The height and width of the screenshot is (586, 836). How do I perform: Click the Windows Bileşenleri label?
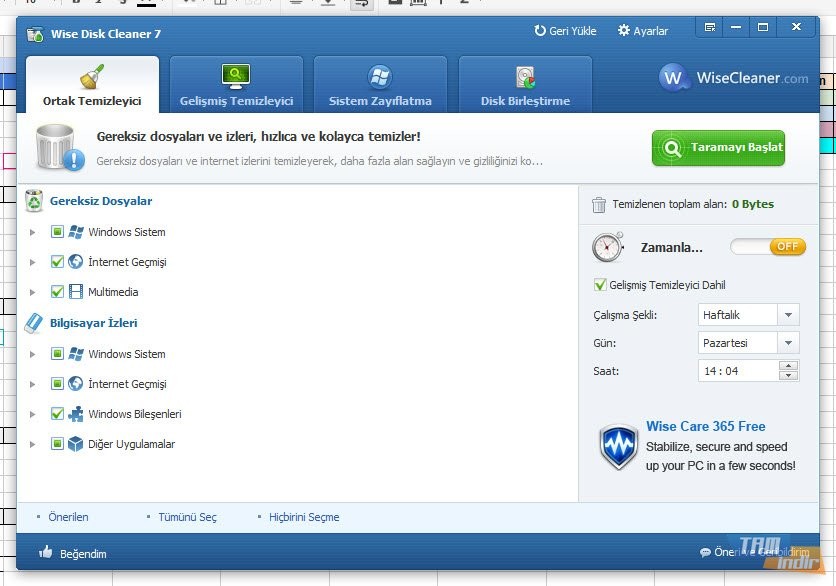(x=135, y=414)
